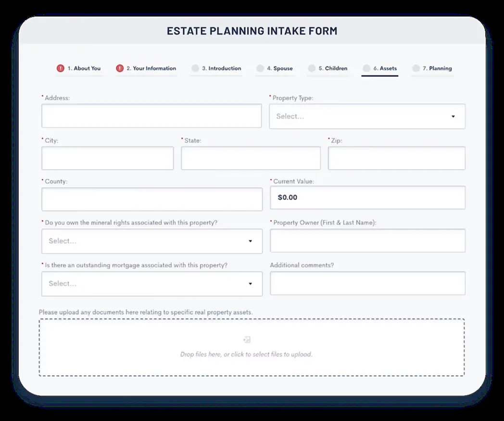Viewport: 504px width, 421px height.
Task: Open the outstanding mortgage Select dropdown
Action: (x=151, y=284)
